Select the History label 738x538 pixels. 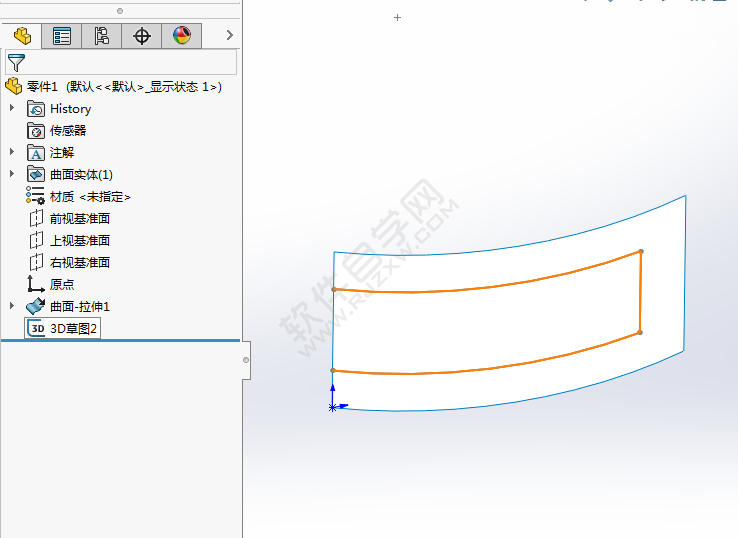pos(71,109)
